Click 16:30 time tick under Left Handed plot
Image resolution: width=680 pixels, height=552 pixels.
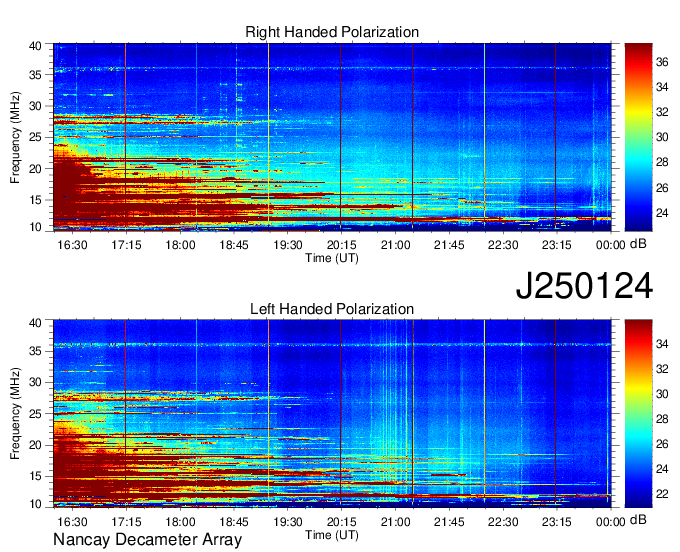click(x=72, y=522)
